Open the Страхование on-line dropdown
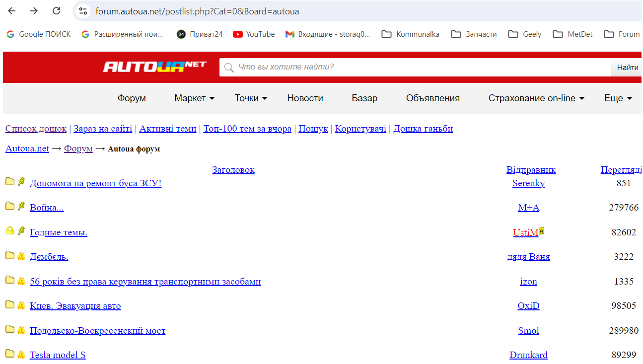The width and height of the screenshot is (643, 364). pos(536,98)
